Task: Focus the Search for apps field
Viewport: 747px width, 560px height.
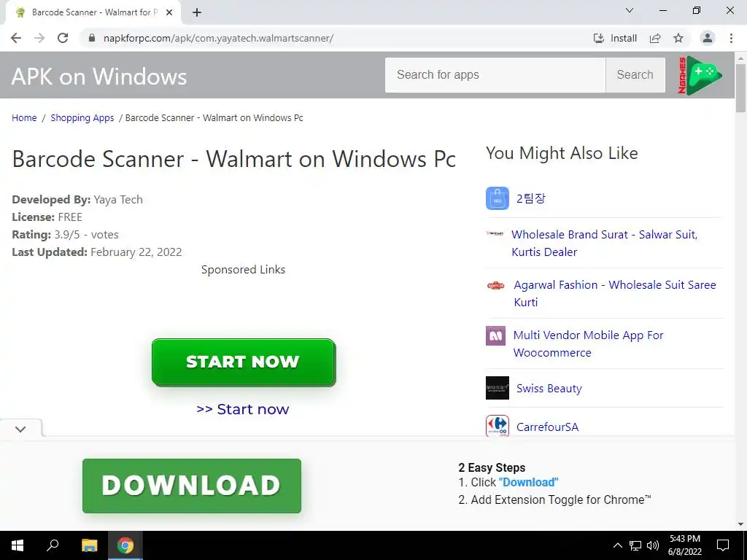Action: pyautogui.click(x=495, y=75)
